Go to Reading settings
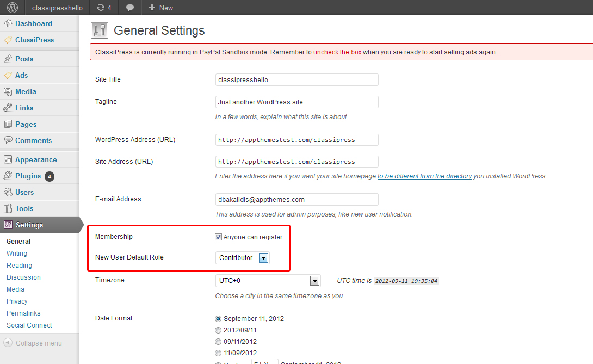 (x=19, y=265)
